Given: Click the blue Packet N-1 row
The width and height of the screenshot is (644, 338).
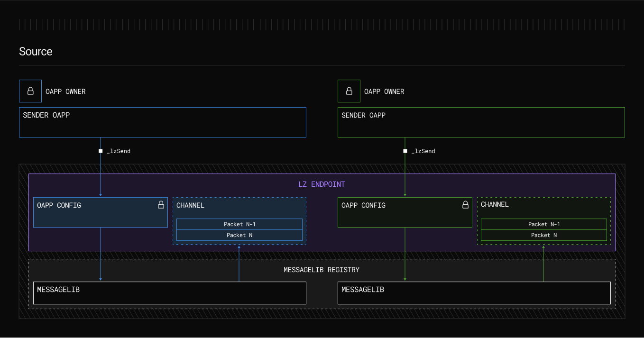Looking at the screenshot, I should [239, 224].
